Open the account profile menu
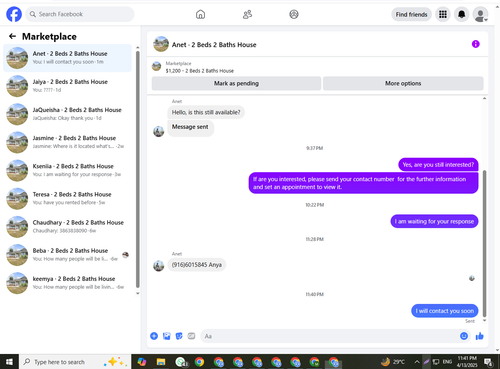This screenshot has width=500, height=369. tap(480, 14)
